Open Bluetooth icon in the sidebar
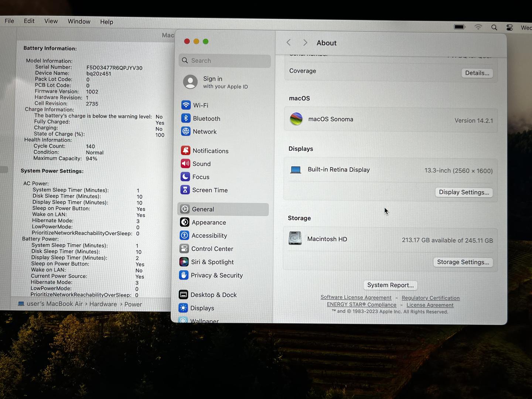The image size is (532, 399). 186,118
